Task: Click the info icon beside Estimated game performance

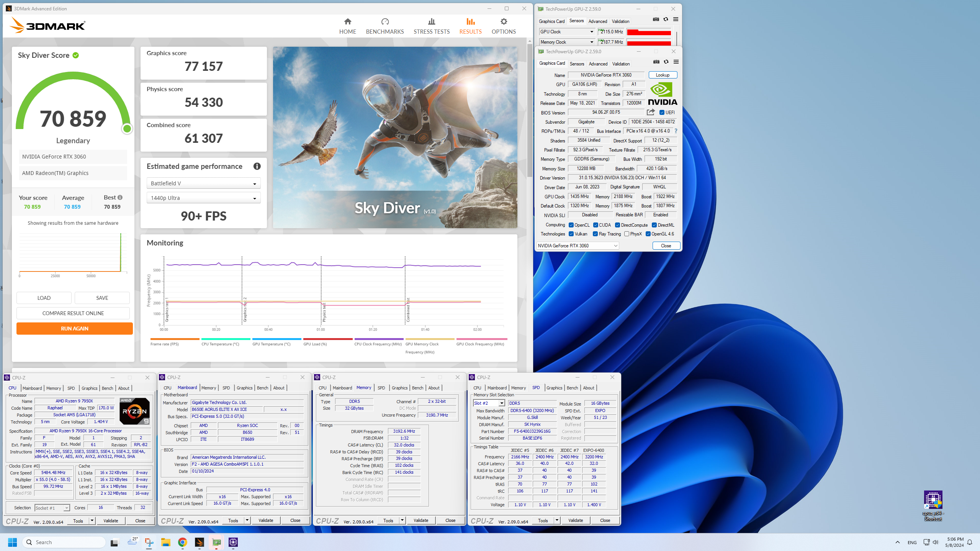Action: point(257,166)
